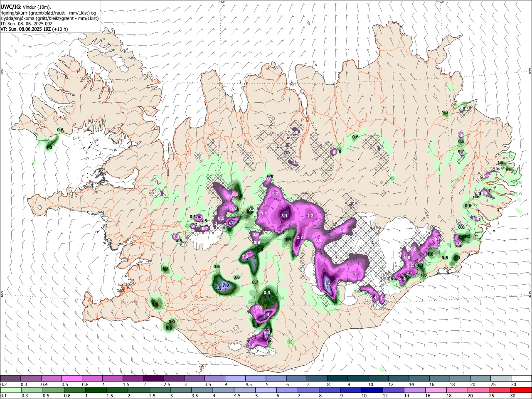Click the 20W longitude label at top

coord(221,2)
